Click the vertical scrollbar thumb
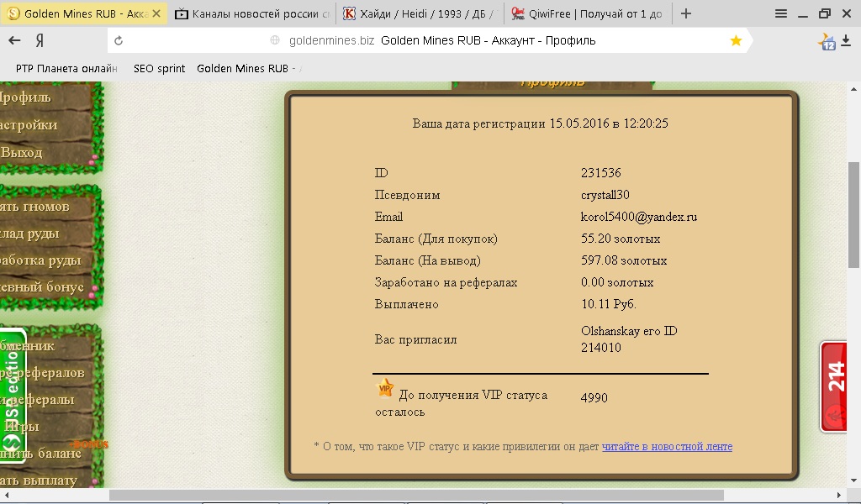The image size is (861, 504). pyautogui.click(x=854, y=215)
